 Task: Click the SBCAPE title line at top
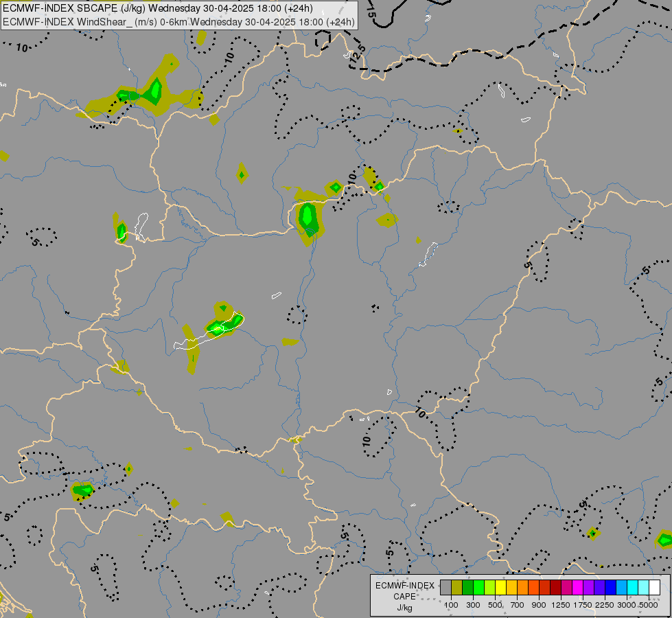tap(158, 8)
